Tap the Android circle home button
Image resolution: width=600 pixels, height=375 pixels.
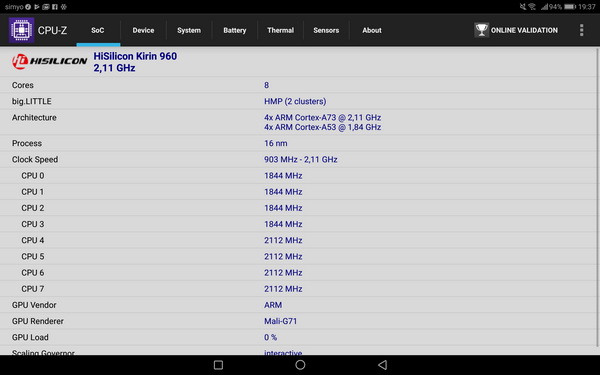300,365
